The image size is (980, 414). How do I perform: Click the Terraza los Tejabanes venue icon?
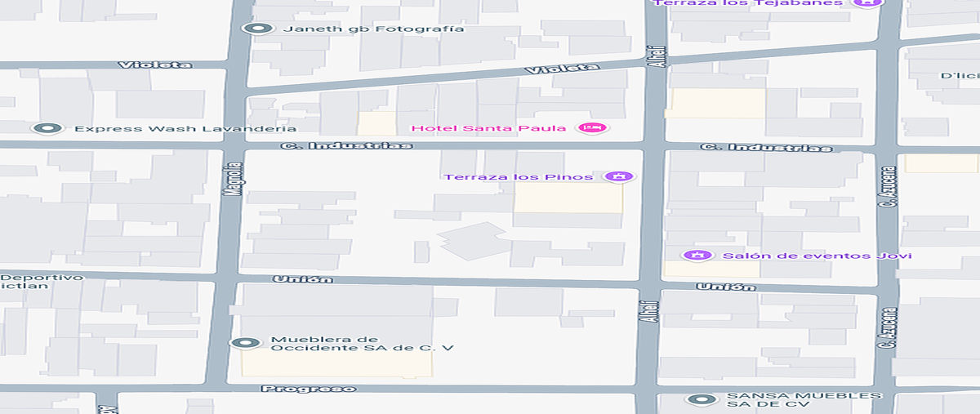point(866,3)
